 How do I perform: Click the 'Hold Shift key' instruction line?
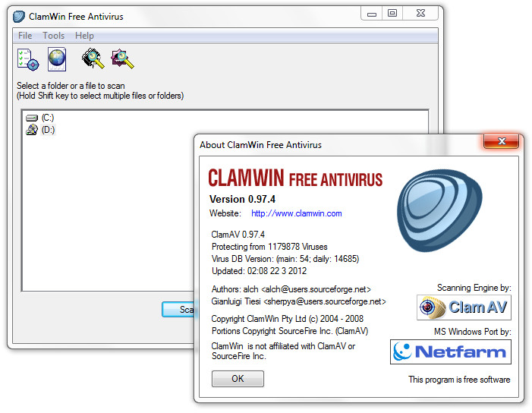pos(100,96)
